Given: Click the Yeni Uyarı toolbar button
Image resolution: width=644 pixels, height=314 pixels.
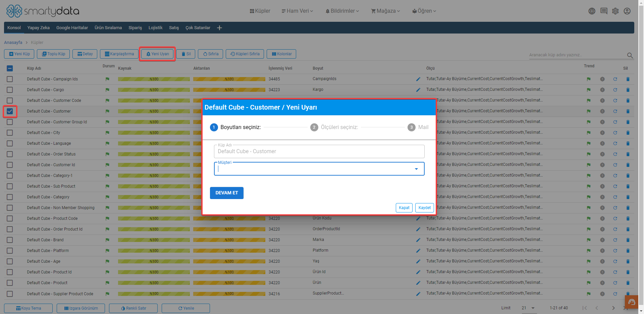Looking at the screenshot, I should pos(157,54).
